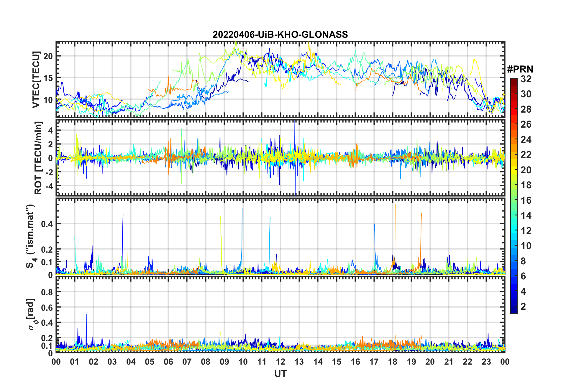Select colorbar tick label 16

coord(526,200)
